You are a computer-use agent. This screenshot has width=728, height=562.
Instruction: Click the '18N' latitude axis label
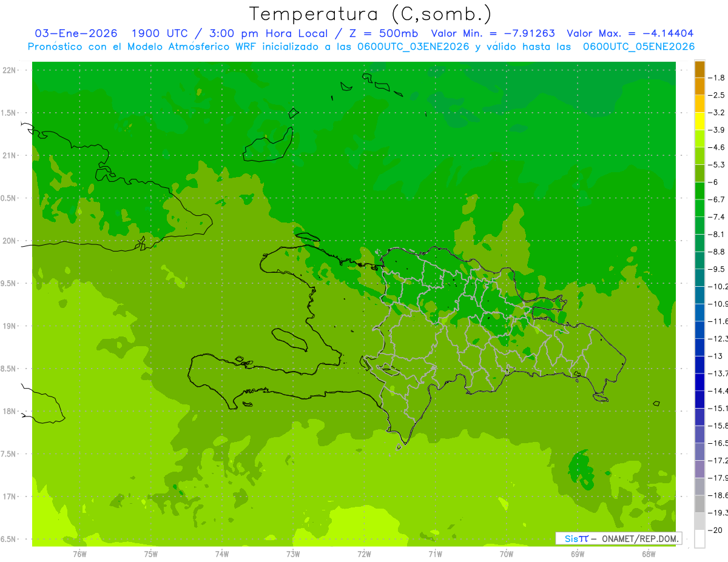pos(10,411)
